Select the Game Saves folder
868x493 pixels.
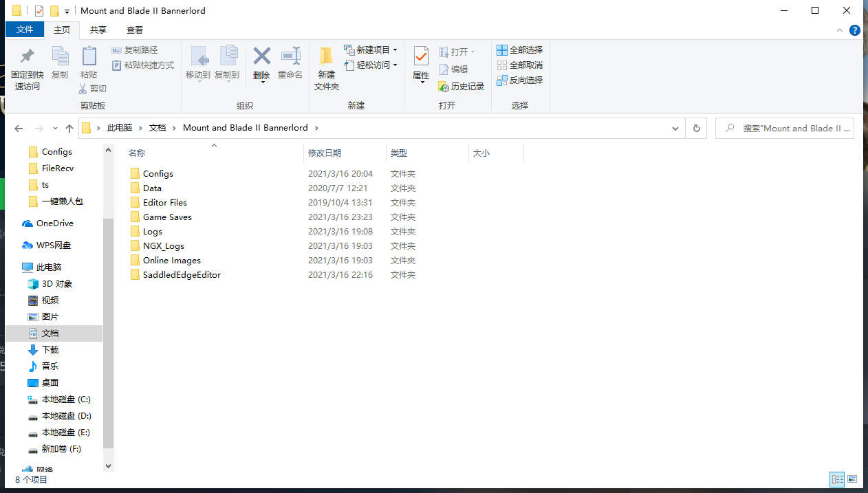(x=160, y=217)
